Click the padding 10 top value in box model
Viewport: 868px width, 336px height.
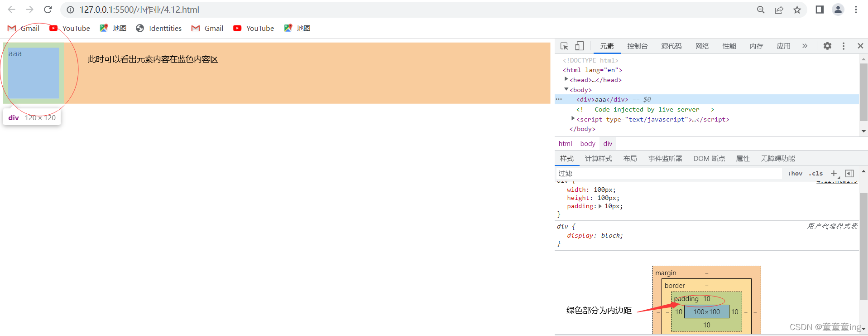[707, 299]
